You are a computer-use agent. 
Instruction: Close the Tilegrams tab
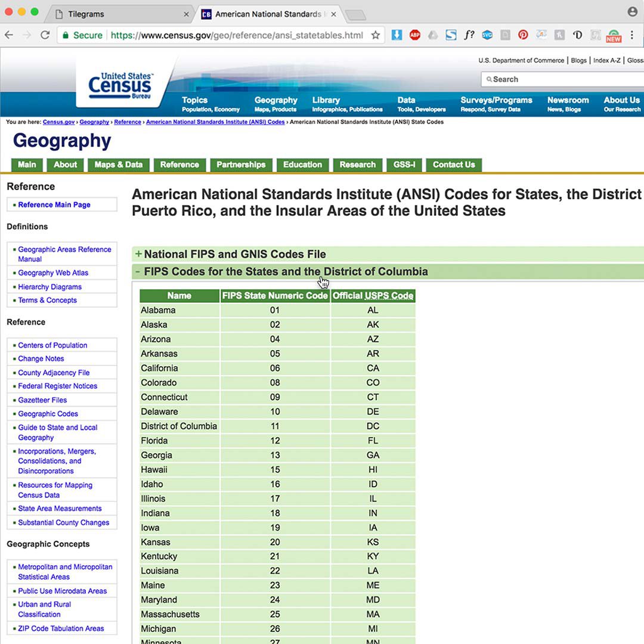[x=186, y=14]
